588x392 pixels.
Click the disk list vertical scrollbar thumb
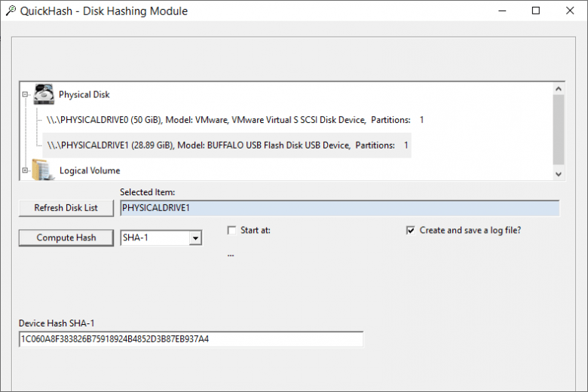559,130
